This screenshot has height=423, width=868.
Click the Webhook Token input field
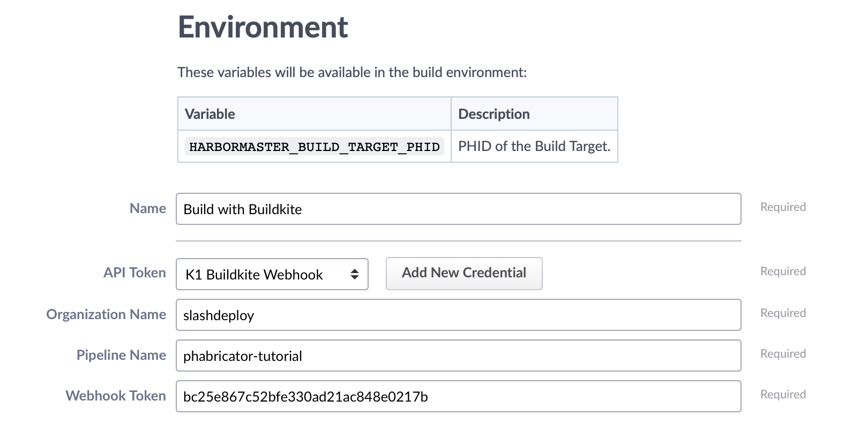click(x=458, y=396)
